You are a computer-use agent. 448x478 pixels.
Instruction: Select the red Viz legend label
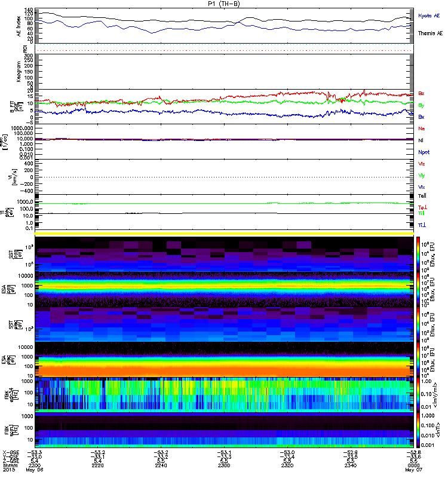422,164
